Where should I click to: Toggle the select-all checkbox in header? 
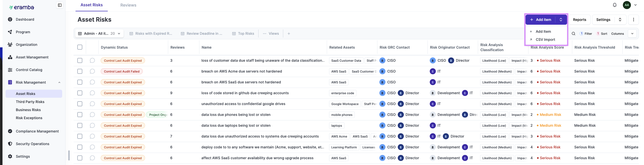(x=80, y=47)
